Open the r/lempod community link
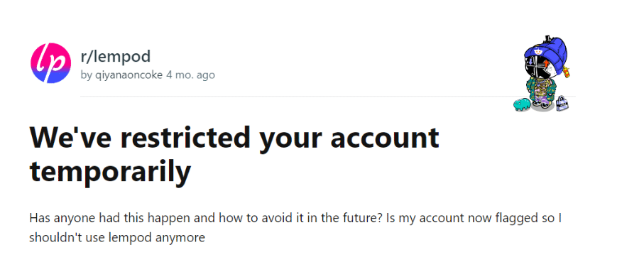 116,57
